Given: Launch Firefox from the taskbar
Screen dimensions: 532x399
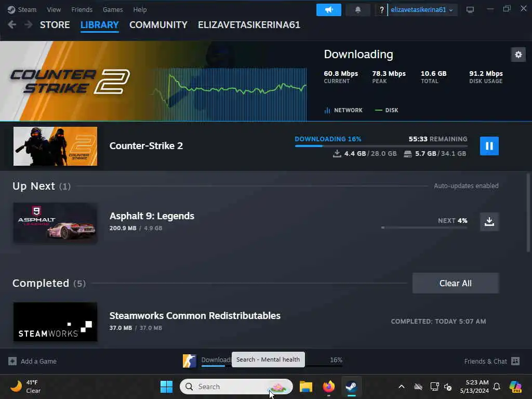Looking at the screenshot, I should point(328,387).
